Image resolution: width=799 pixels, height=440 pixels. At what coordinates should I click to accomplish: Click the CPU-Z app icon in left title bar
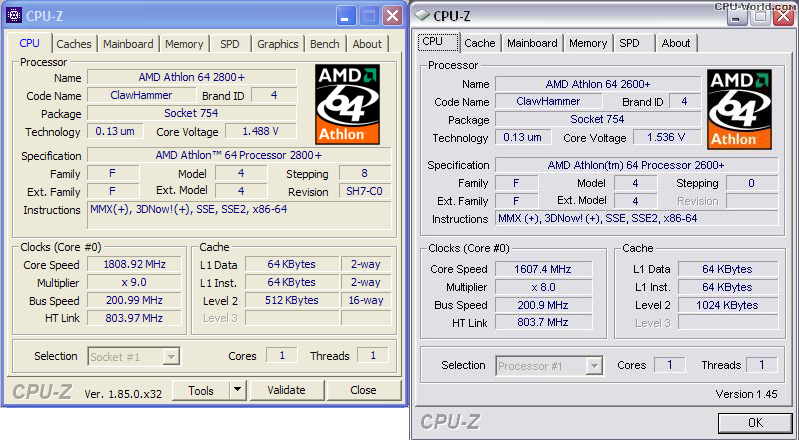[x=13, y=15]
